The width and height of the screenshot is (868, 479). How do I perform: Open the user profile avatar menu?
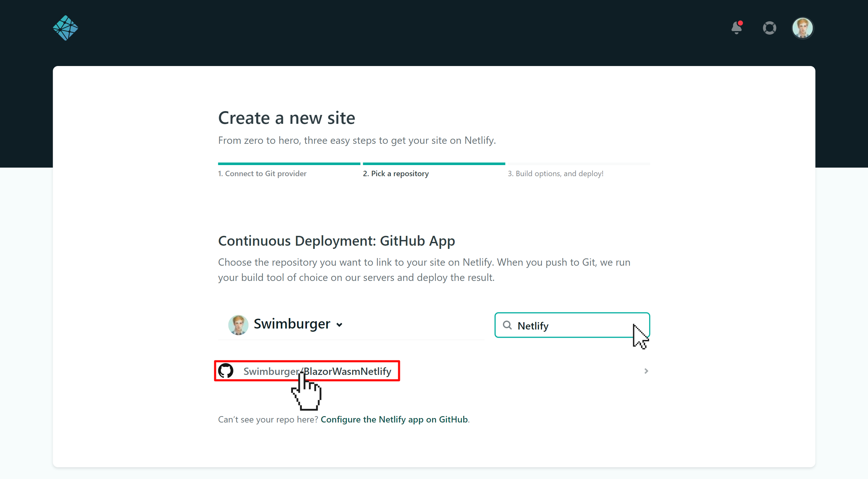point(802,28)
